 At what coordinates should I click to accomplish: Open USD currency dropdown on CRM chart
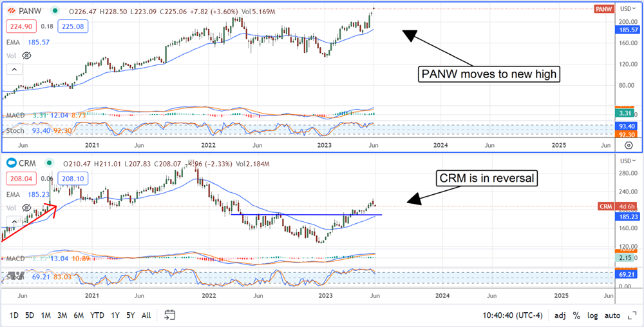627,161
